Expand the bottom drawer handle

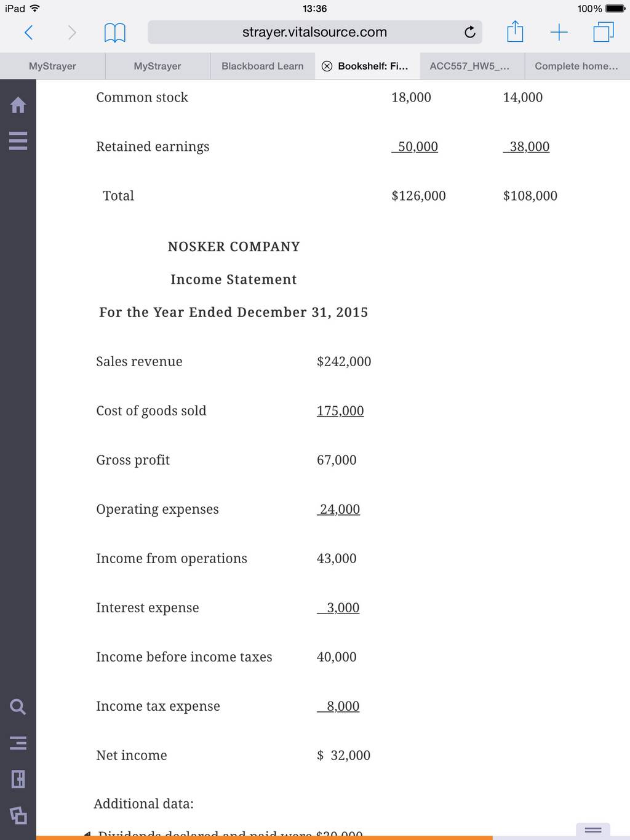coord(593,831)
